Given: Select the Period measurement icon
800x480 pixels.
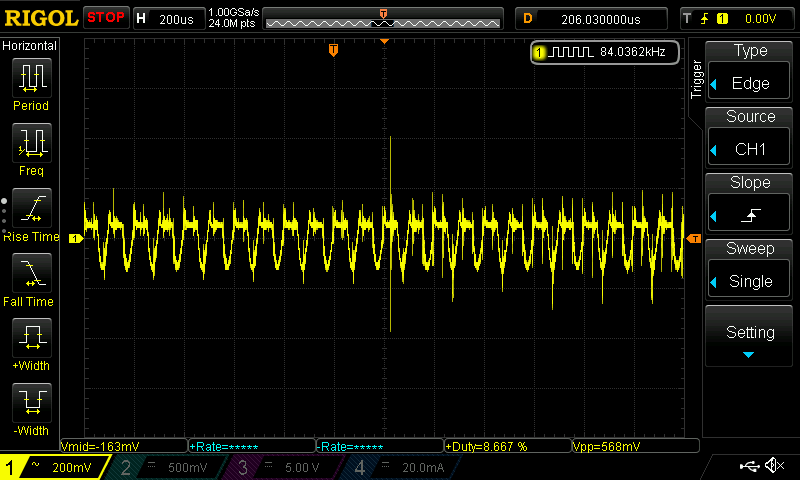Looking at the screenshot, I should point(32,78).
